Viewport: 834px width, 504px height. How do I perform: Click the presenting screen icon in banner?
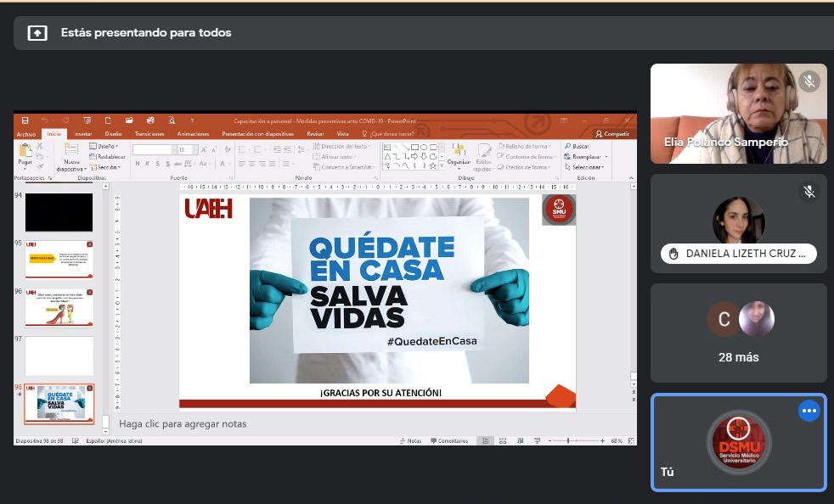37,33
